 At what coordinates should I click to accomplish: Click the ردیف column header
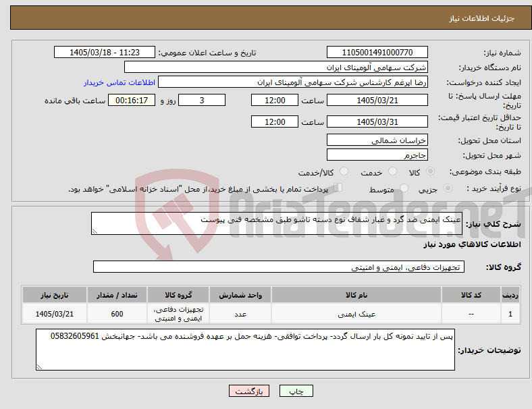[510, 295]
